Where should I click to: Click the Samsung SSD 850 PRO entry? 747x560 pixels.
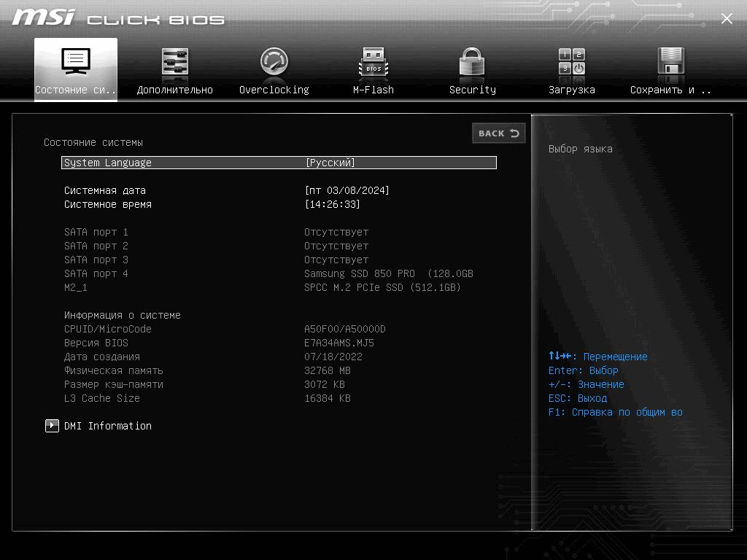click(x=389, y=273)
